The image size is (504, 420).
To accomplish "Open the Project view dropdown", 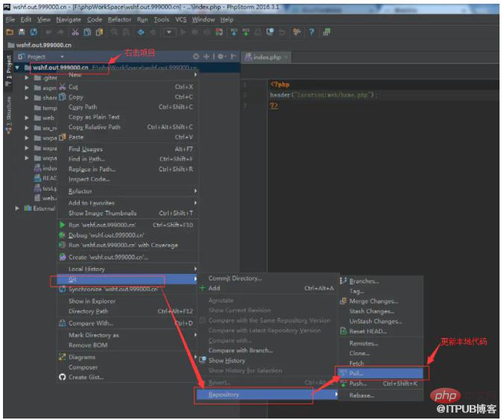I will (x=62, y=57).
